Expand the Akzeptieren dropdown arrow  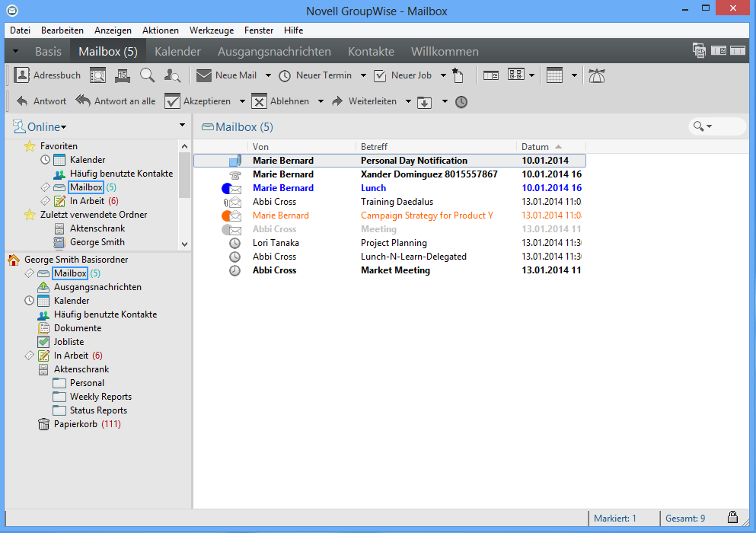coord(242,101)
